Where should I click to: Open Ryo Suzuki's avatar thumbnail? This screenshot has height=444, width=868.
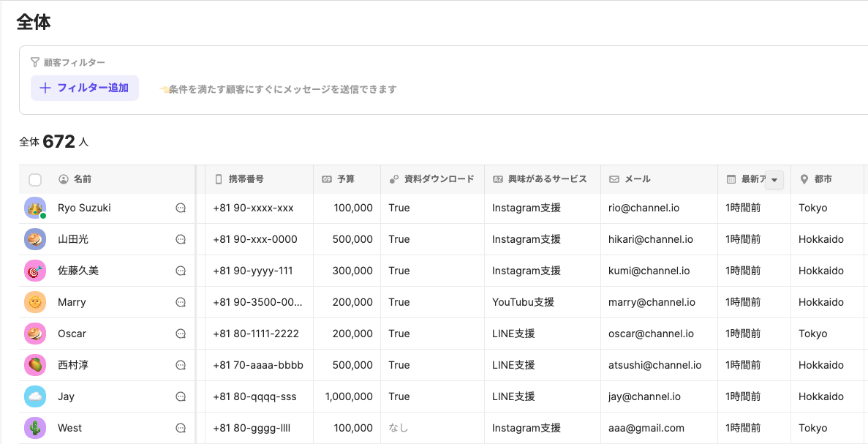35,208
